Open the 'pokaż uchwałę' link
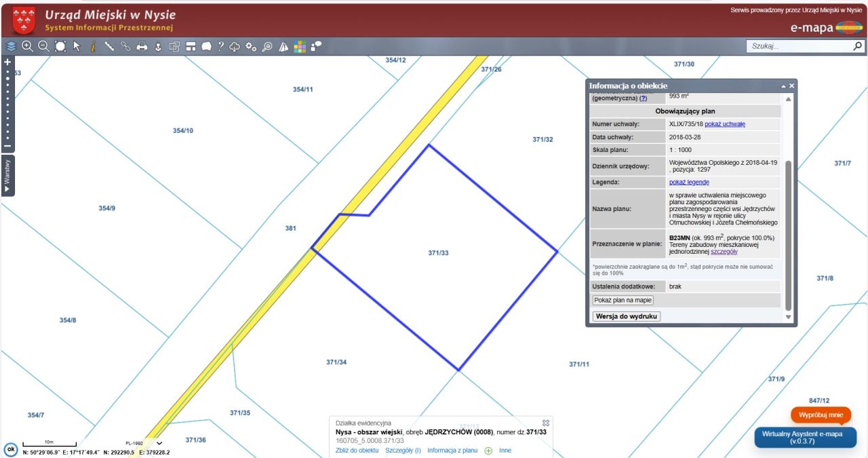The width and height of the screenshot is (868, 458). [x=725, y=124]
